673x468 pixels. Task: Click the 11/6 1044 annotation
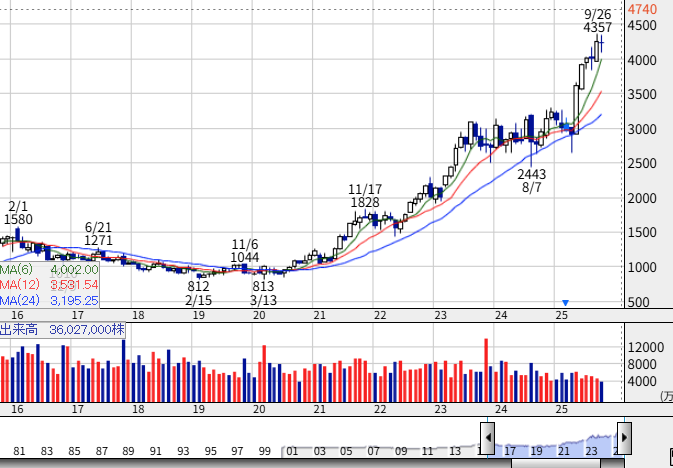(245, 251)
